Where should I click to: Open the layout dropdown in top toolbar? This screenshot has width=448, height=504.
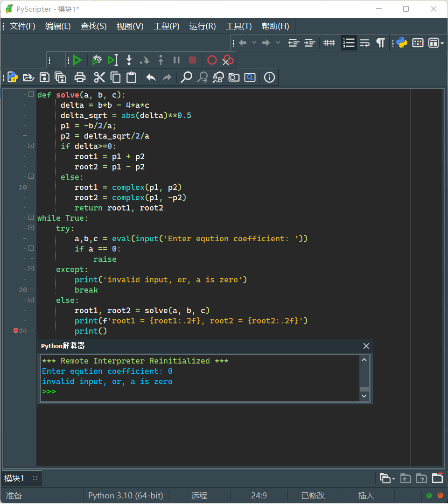[435, 43]
